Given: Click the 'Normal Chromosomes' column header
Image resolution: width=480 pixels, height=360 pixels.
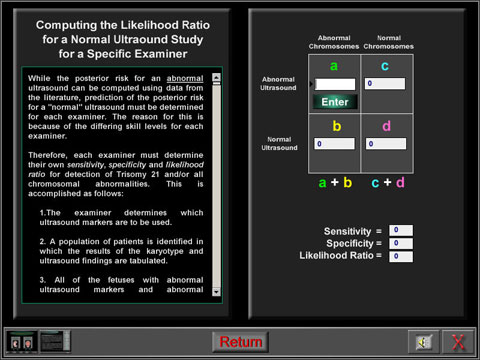Looking at the screenshot, I should 389,42.
